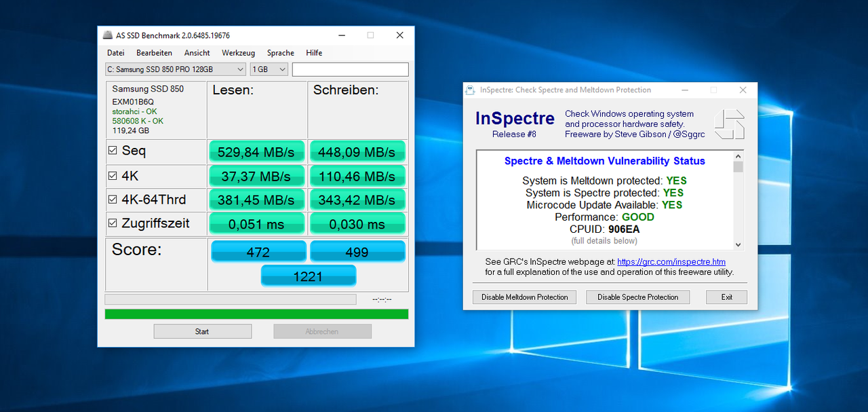The image size is (868, 412).
Task: Click the 4K read result 37,37 MB/s
Action: (258, 176)
